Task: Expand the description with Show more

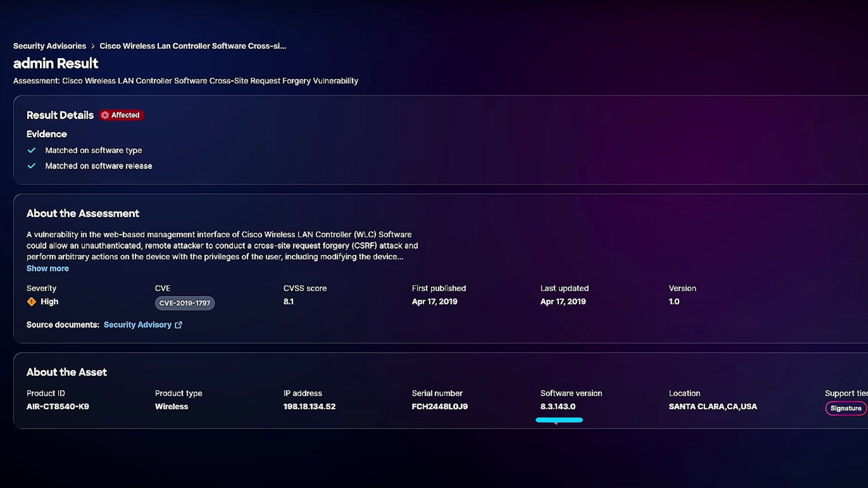Action: (47, 268)
